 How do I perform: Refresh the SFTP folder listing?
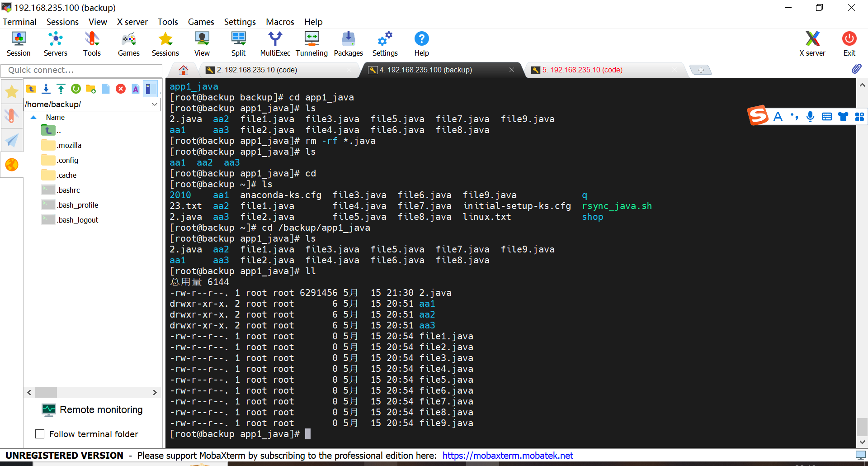(x=76, y=89)
